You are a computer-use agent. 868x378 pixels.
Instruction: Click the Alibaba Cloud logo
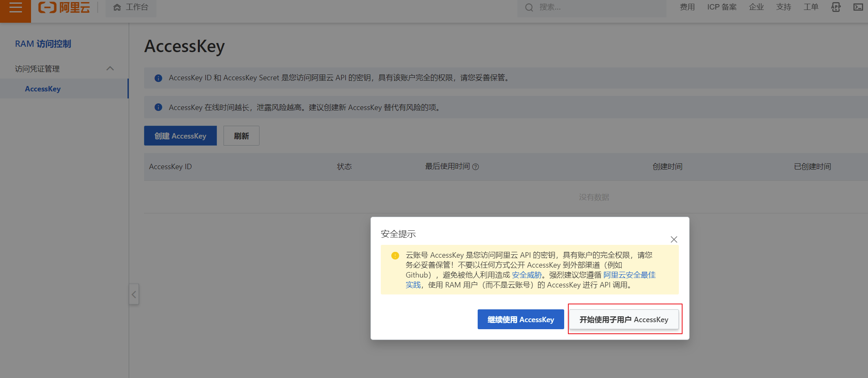coord(64,7)
